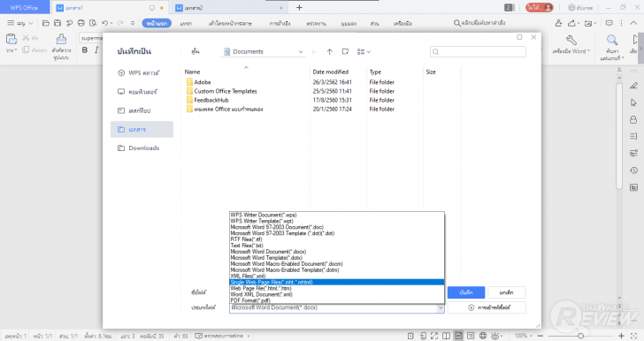Collapse the file type combo box arrow
Image resolution: width=644 pixels, height=341 pixels.
(x=441, y=307)
